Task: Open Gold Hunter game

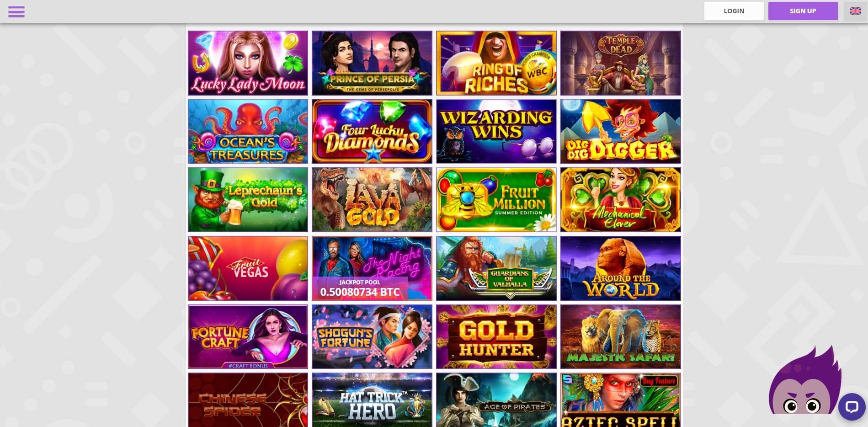Action: [x=496, y=337]
